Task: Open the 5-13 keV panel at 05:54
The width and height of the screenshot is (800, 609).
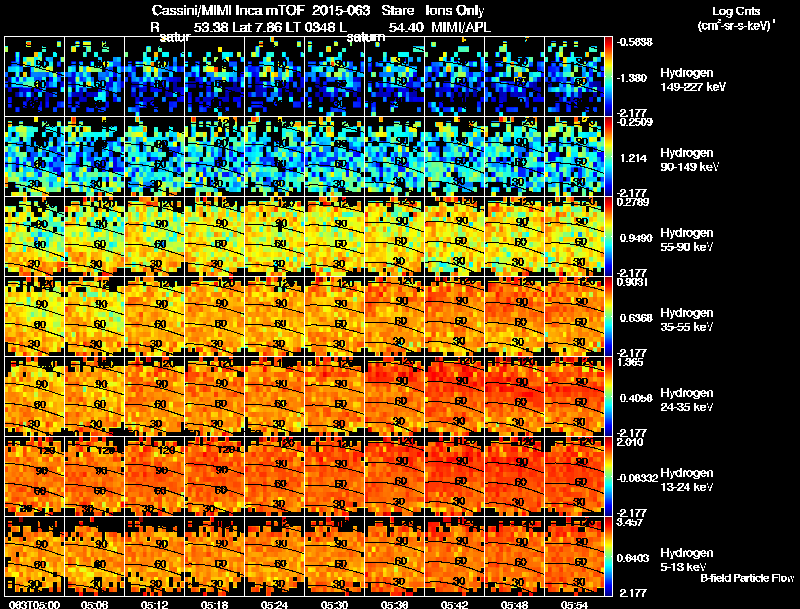Action: [575, 556]
